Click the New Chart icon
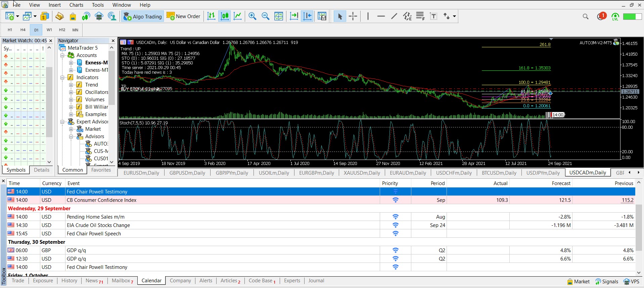The height and width of the screenshot is (288, 644). 10,16
